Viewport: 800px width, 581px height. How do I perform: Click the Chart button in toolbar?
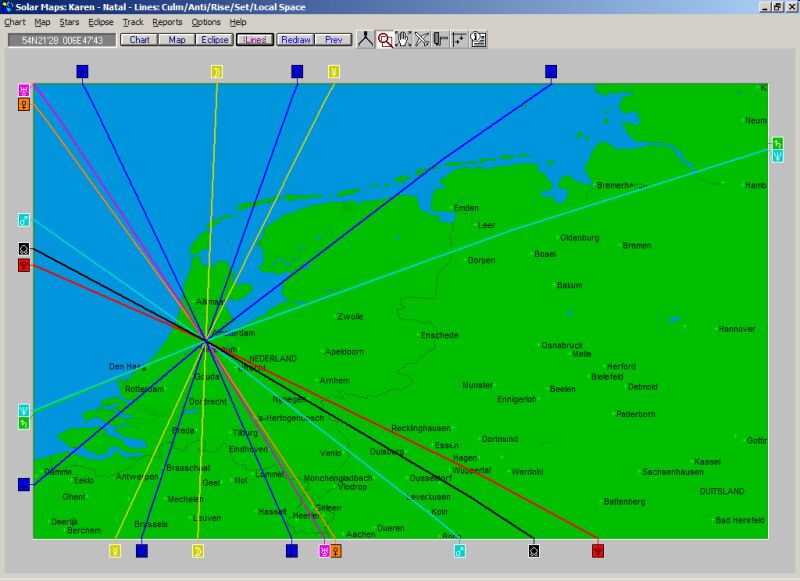click(x=139, y=40)
